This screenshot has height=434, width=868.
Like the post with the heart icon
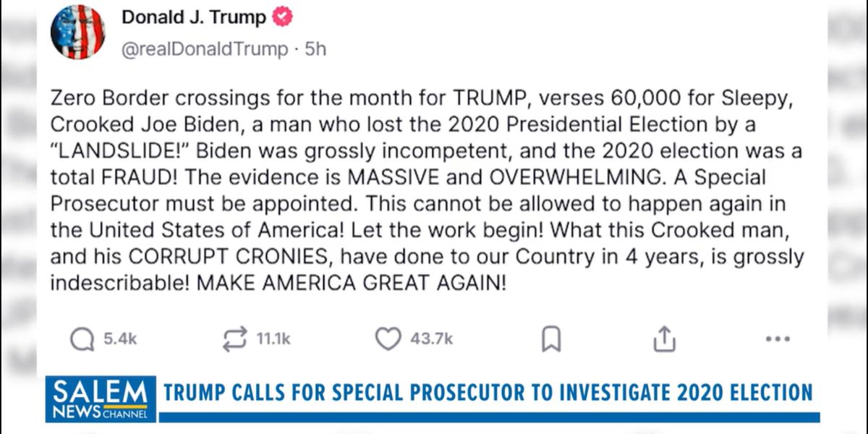pyautogui.click(x=388, y=339)
